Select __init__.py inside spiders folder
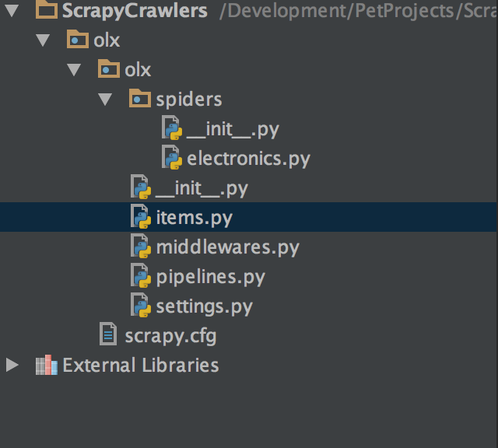The image size is (498, 448). coord(232,129)
